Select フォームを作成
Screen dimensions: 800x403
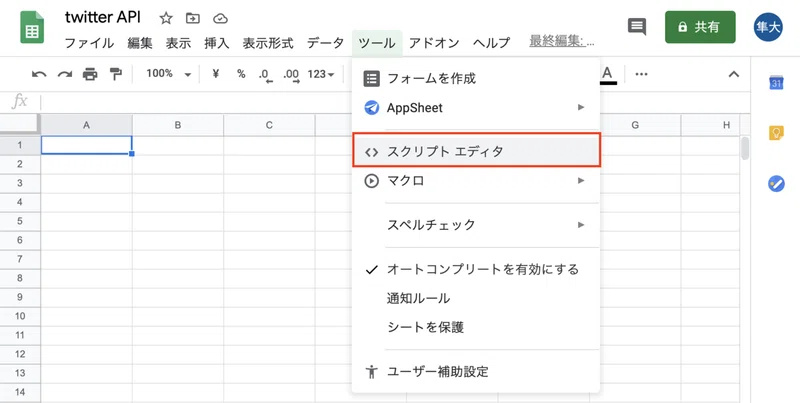click(x=476, y=79)
